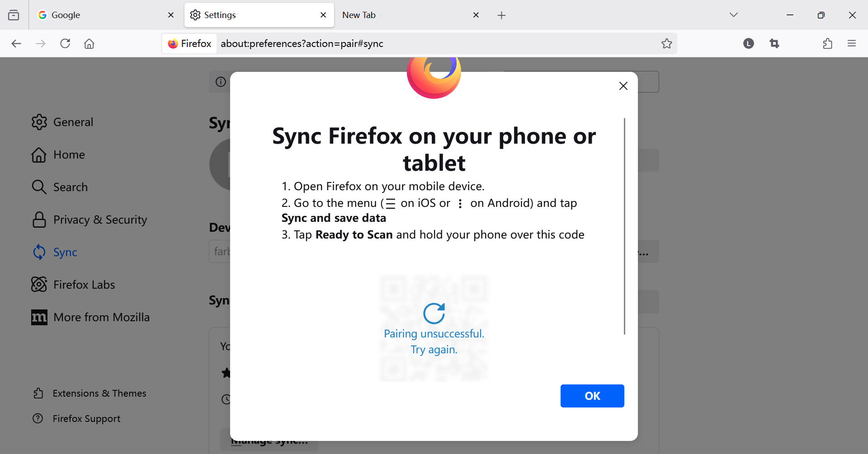The height and width of the screenshot is (454, 868).
Task: Open the Extensions puzzle icon
Action: pos(827,43)
